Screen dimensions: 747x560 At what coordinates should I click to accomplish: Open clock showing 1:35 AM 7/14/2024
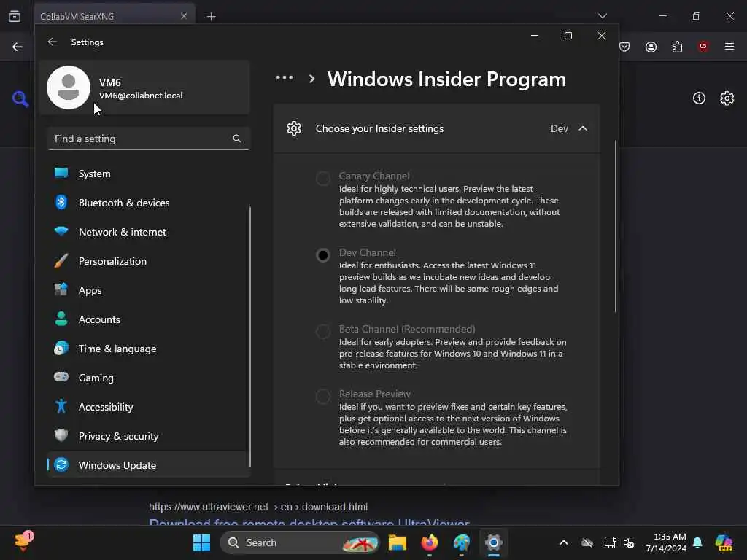[x=666, y=542]
